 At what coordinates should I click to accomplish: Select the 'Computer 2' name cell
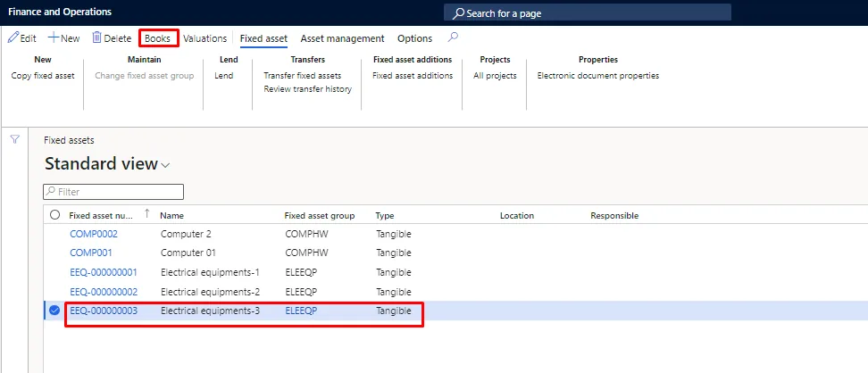click(x=186, y=234)
